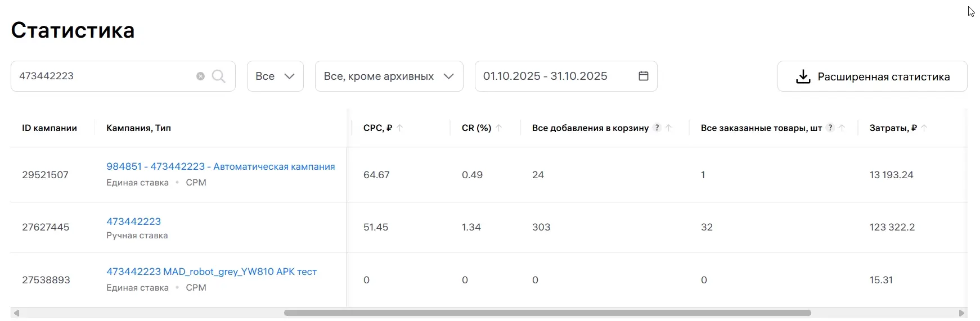Screen dimensions: 980x321
Task: Open the 984851 Автоматическая кампания link
Action: [221, 166]
